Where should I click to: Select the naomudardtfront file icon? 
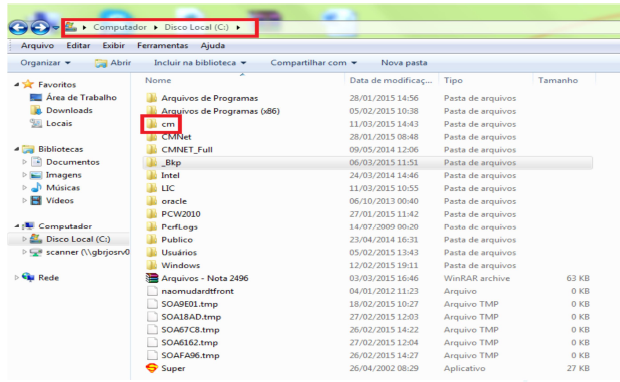coord(152,291)
